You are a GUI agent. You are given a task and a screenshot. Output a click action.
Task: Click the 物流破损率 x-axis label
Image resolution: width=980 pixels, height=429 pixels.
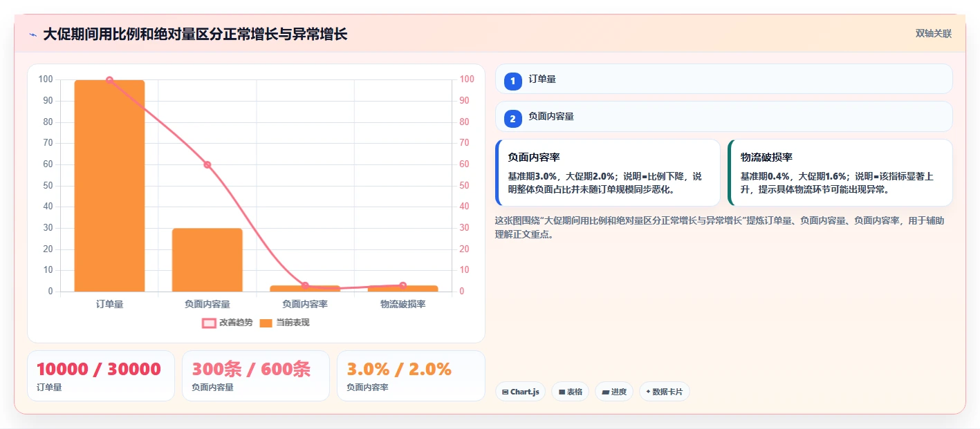(x=403, y=304)
